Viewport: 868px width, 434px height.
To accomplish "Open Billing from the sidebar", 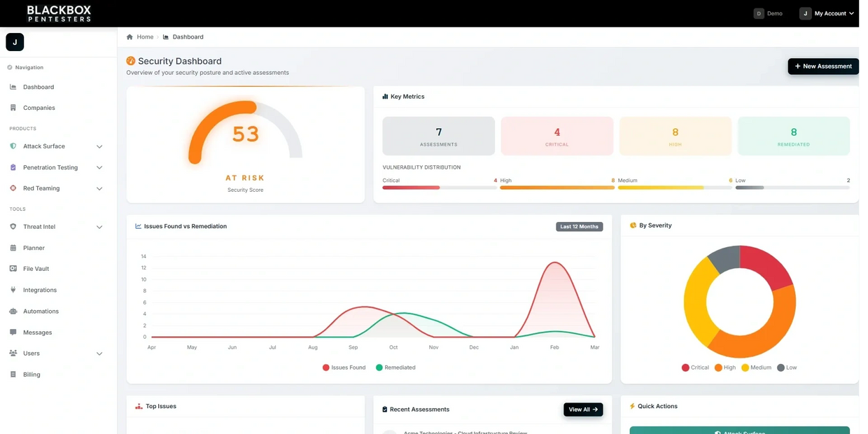I will 31,374.
